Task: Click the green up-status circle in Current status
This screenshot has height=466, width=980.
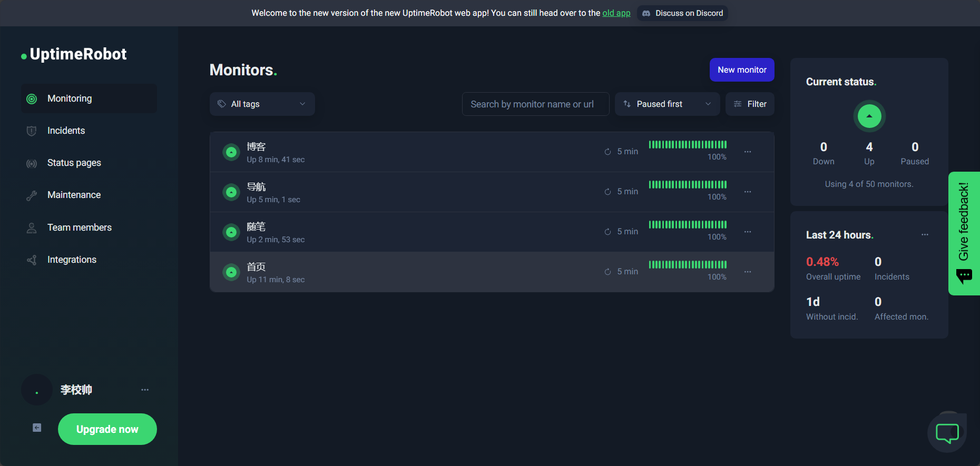Action: click(869, 116)
